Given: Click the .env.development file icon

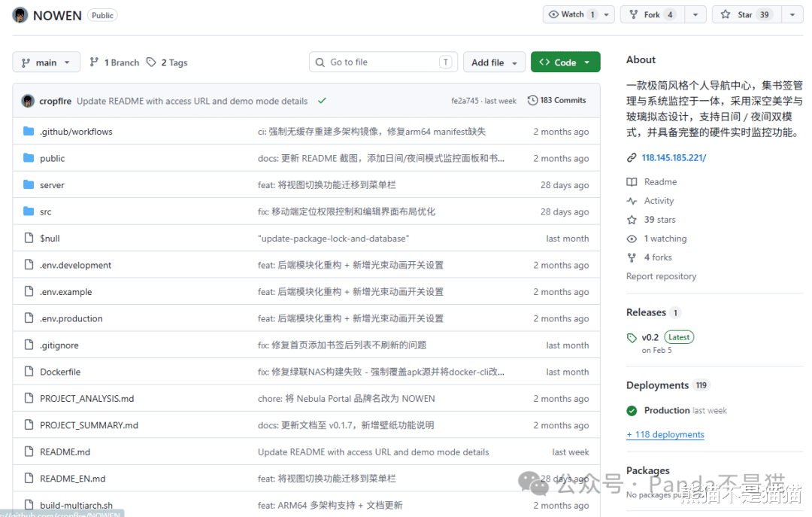Looking at the screenshot, I should [x=29, y=264].
